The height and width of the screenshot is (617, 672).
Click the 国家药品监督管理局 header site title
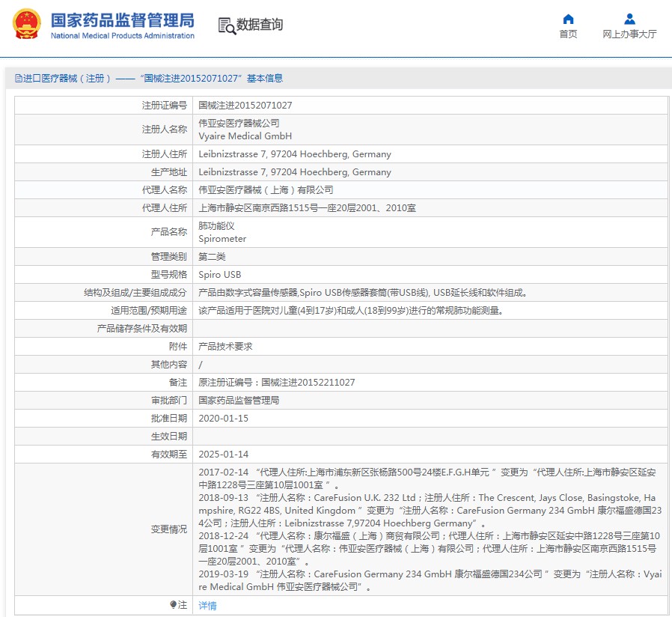pyautogui.click(x=123, y=20)
